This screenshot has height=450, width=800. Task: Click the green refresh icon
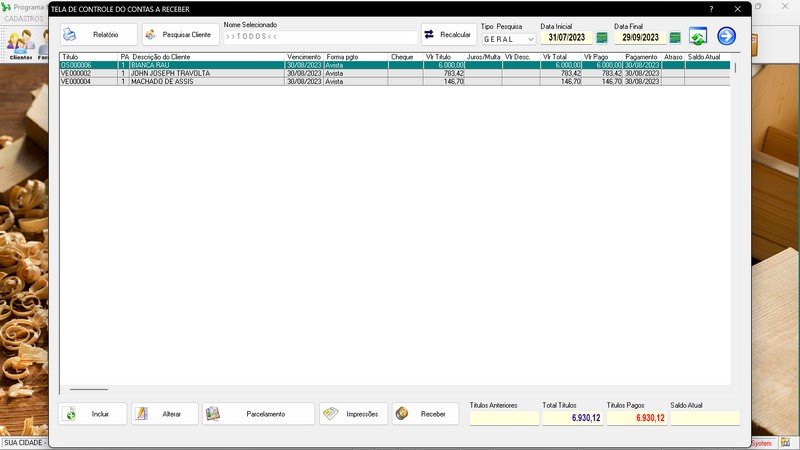point(698,37)
